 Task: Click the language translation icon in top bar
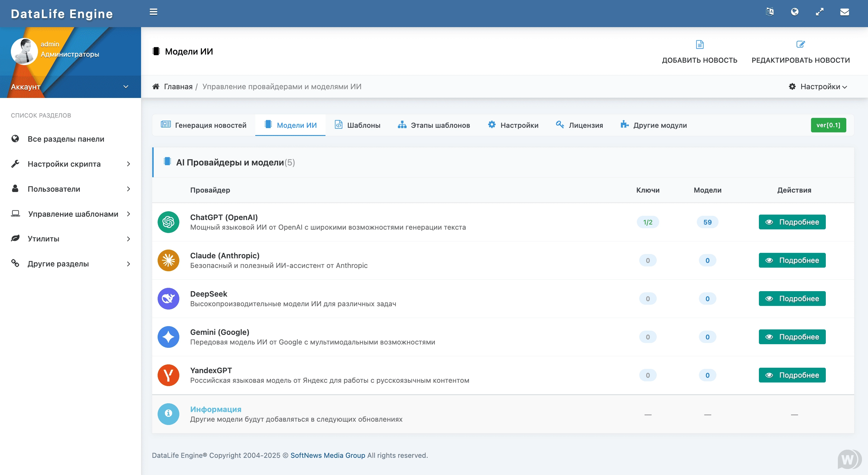point(770,12)
